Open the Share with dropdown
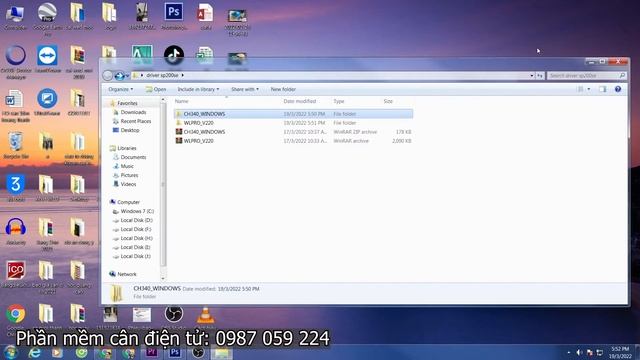The image size is (640, 360). point(244,89)
